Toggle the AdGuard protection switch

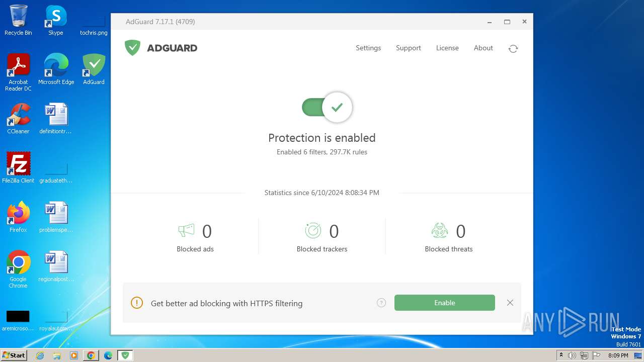point(327,107)
